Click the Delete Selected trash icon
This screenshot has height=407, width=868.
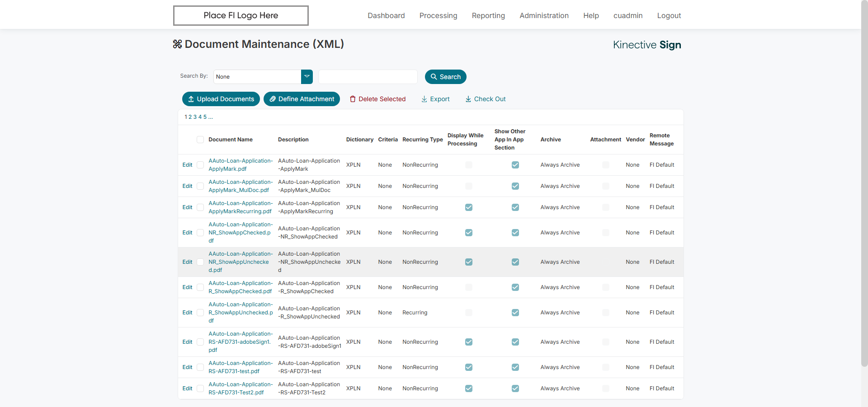tap(353, 99)
